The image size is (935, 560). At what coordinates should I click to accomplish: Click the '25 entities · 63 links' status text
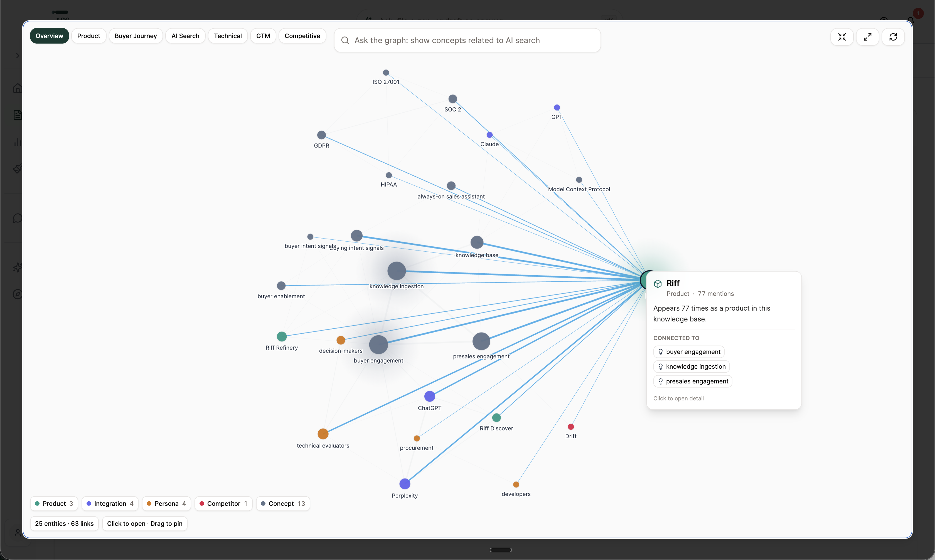[x=64, y=524]
